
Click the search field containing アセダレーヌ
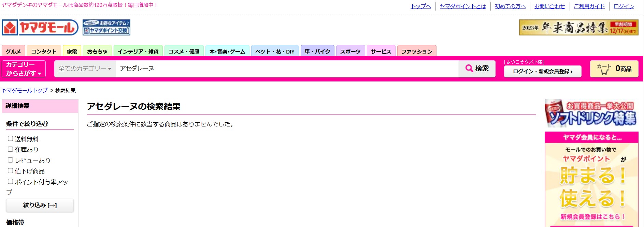pos(287,69)
